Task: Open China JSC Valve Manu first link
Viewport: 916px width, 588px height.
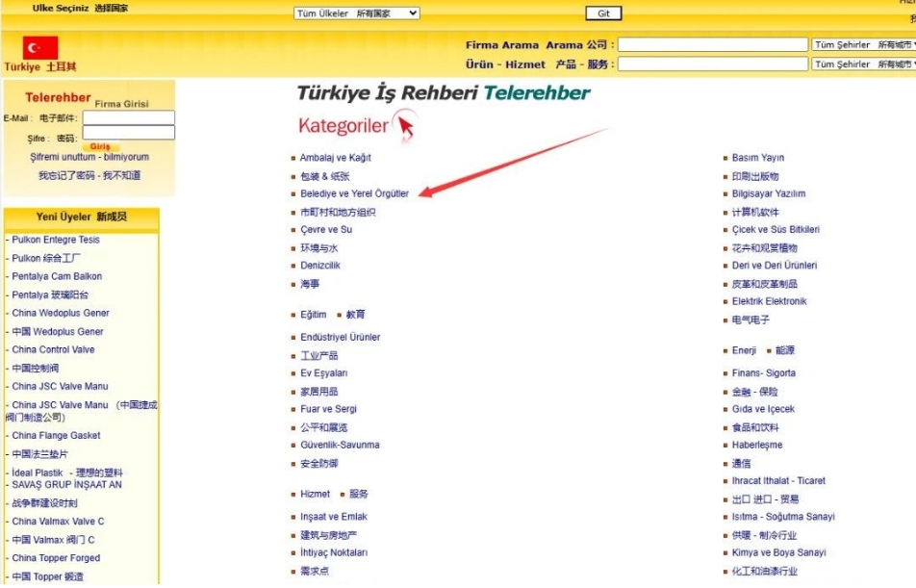Action: 60,386
